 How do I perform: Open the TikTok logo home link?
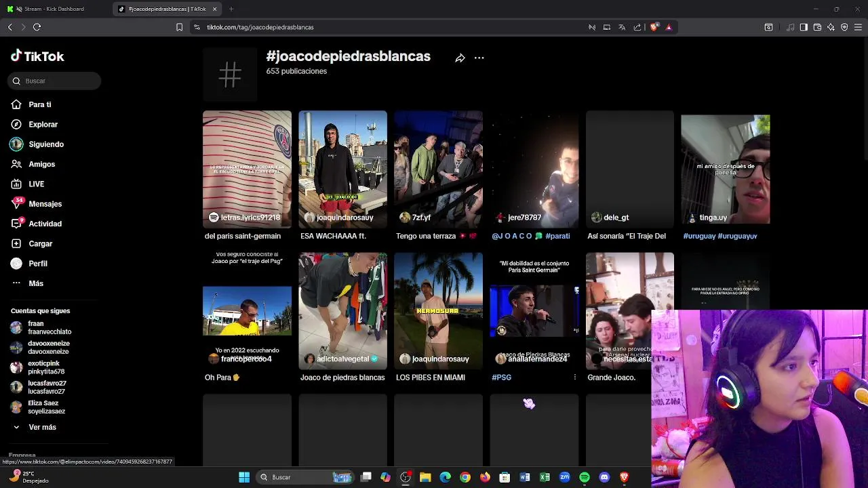(x=37, y=56)
